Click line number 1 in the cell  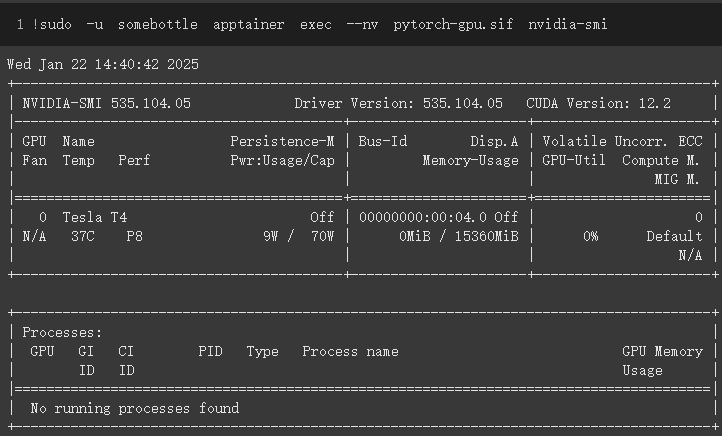coord(20,24)
